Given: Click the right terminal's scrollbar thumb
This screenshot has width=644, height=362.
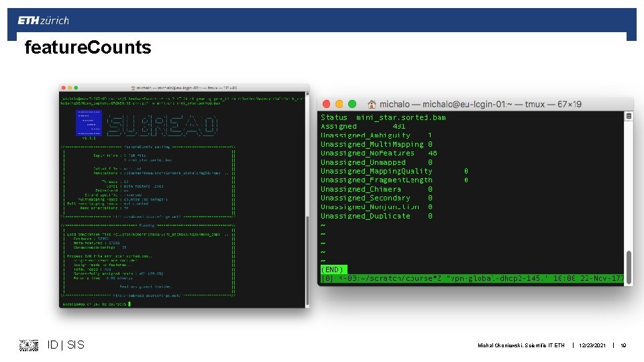Looking at the screenshot, I should pos(629,266).
